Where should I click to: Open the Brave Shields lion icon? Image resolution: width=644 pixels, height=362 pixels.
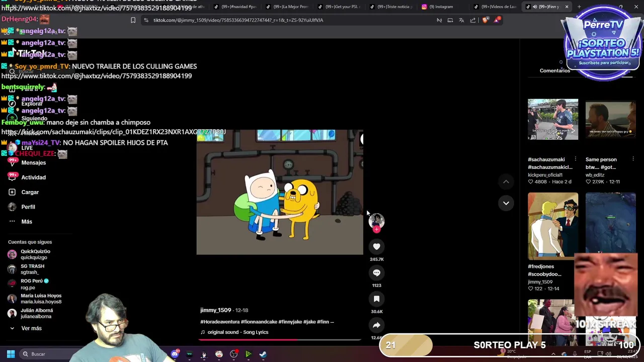pos(485,20)
